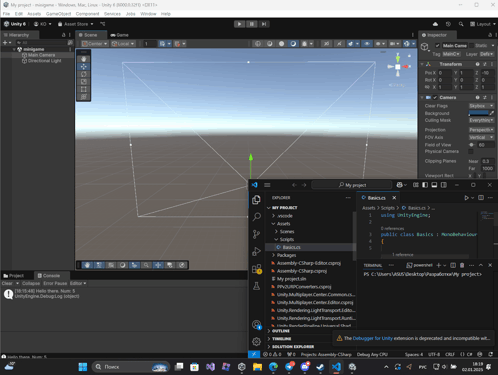The width and height of the screenshot is (498, 375).
Task: Click the Step frame button in Unity
Action: click(264, 24)
